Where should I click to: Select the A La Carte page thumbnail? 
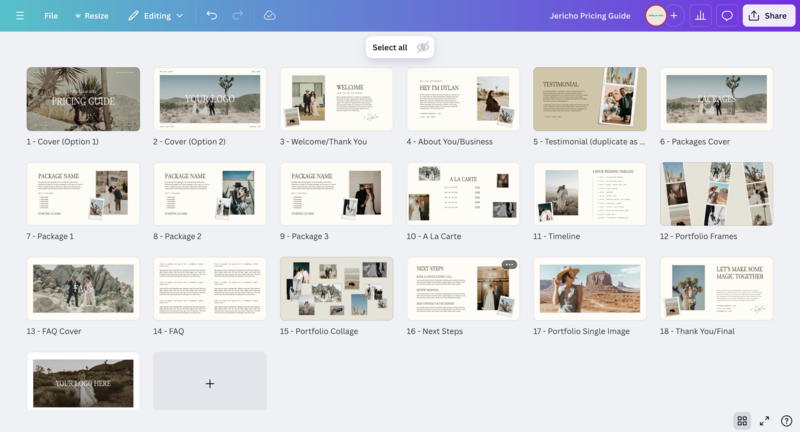click(463, 194)
